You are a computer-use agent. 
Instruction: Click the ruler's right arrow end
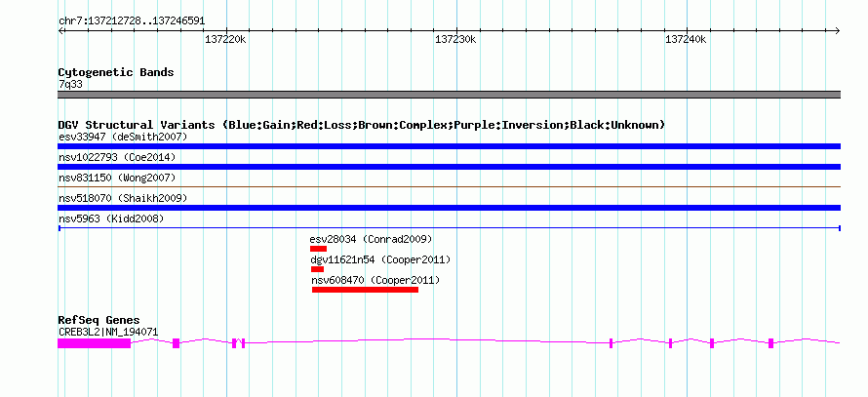[838, 30]
